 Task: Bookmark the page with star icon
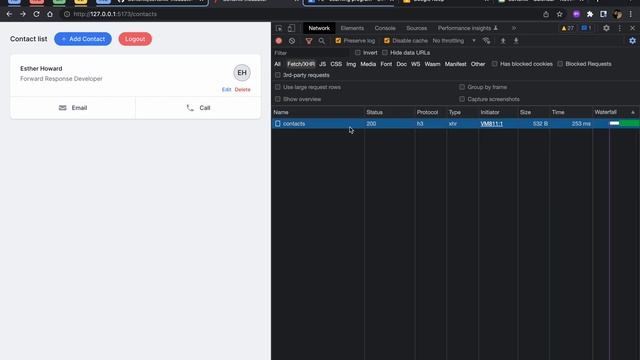pos(560,14)
